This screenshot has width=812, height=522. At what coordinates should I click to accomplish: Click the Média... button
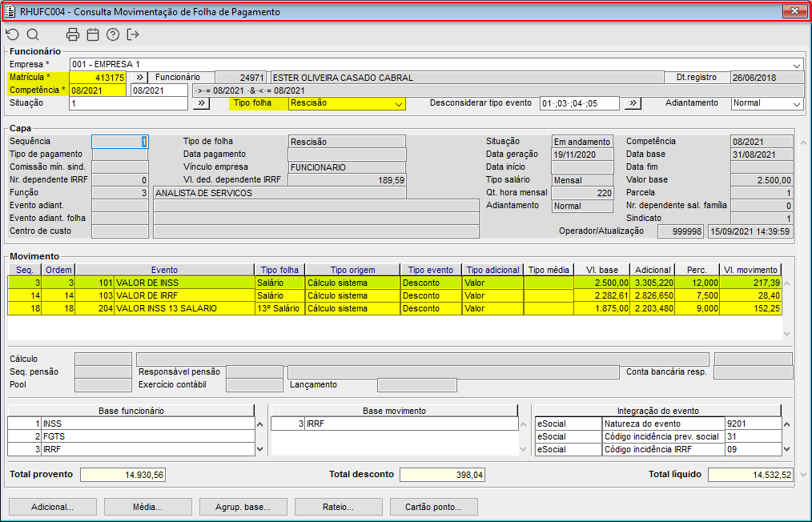click(148, 507)
